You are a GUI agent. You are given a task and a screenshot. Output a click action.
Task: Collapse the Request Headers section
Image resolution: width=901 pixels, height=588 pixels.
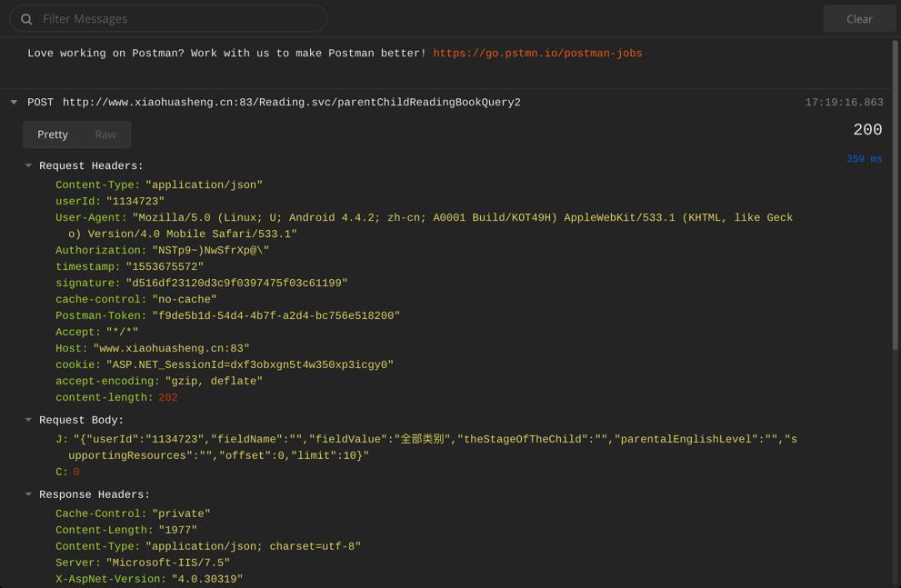tap(28, 166)
